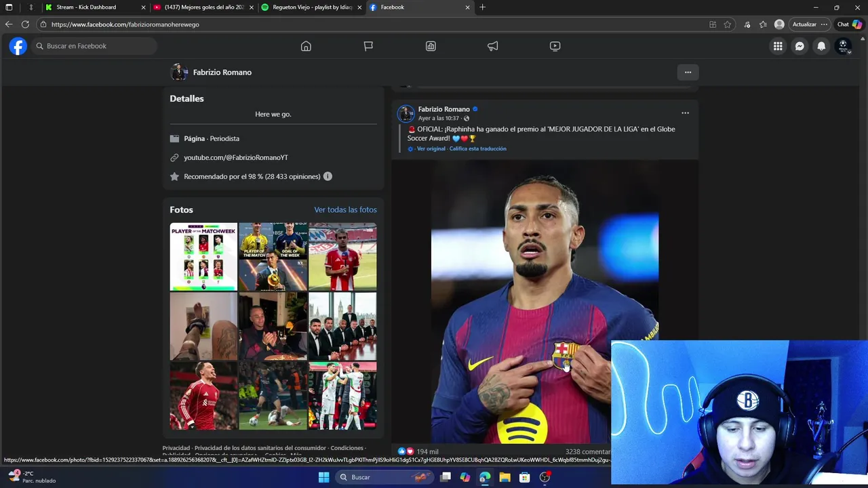The image size is (868, 488).
Task: Open the Facebook menu grid icon
Action: 778,46
